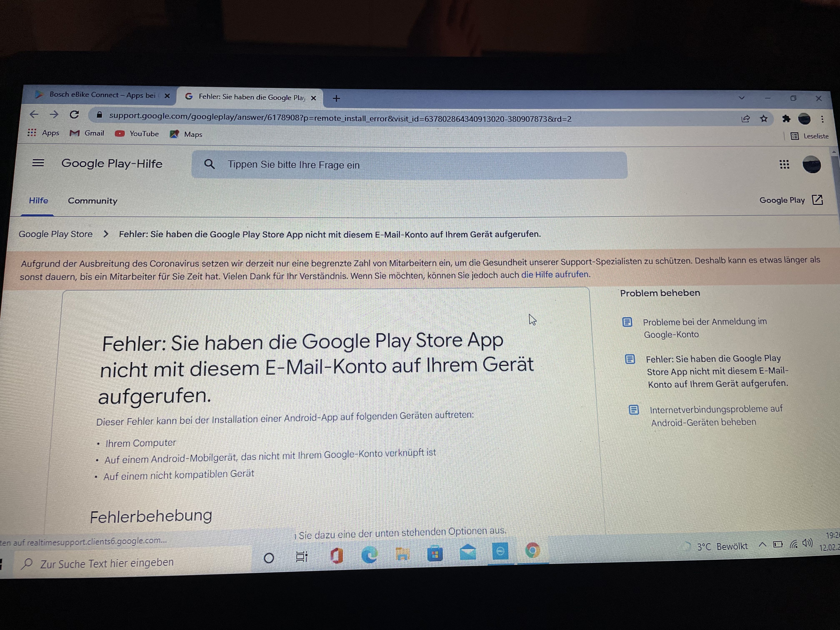Click the article icon beside 'Probleme bei der Anmeldung'
The height and width of the screenshot is (630, 840).
(x=627, y=322)
